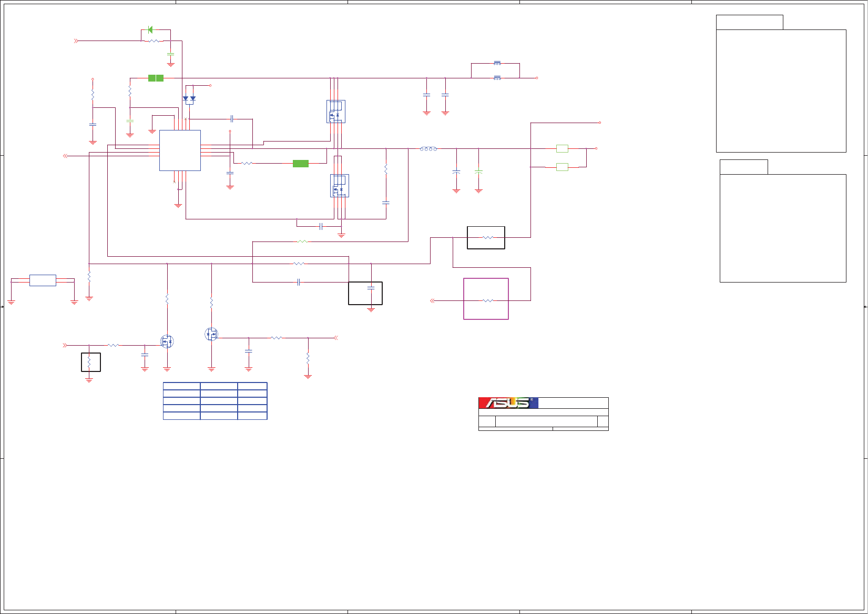The height and width of the screenshot is (614, 868).
Task: Select the inductor coil symbol on the output line
Action: coord(428,149)
